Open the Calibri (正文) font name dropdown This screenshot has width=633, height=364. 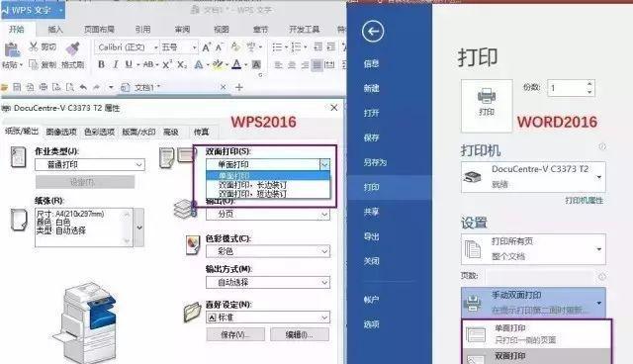coord(156,47)
